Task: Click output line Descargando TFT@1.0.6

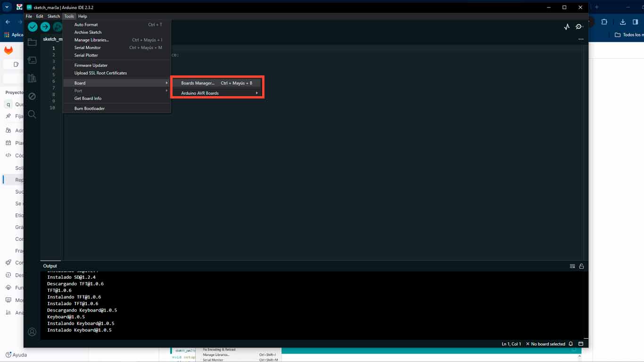Action: pos(75,284)
